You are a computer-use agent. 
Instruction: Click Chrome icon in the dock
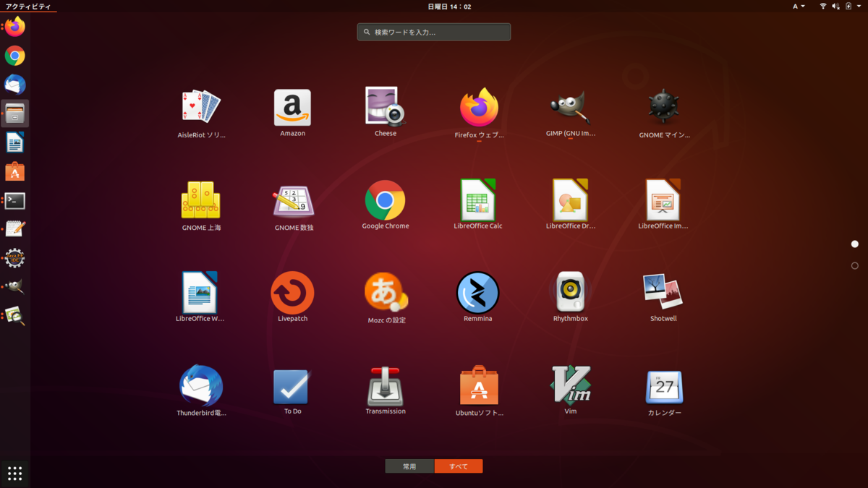click(x=15, y=56)
